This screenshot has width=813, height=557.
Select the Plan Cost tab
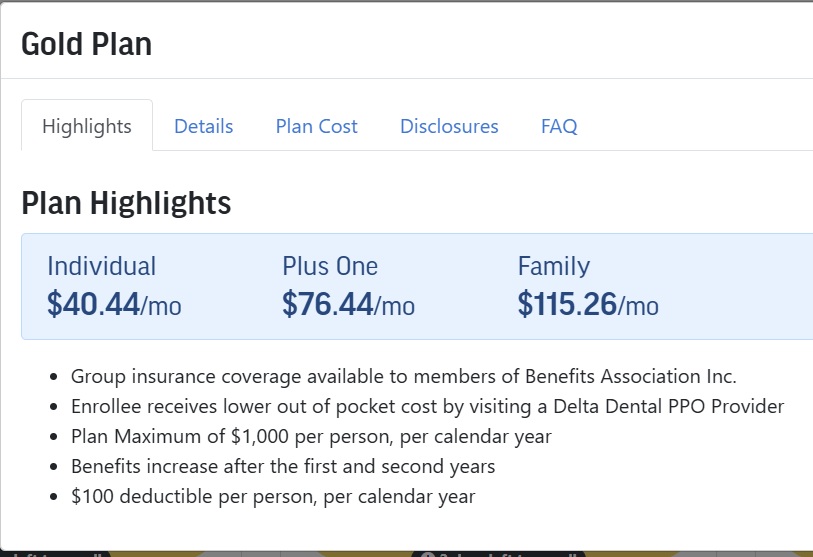316,126
